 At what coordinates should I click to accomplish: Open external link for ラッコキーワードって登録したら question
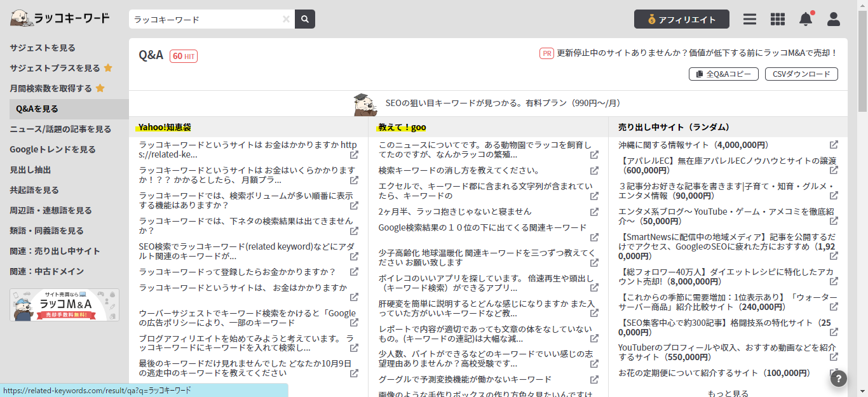pyautogui.click(x=354, y=272)
